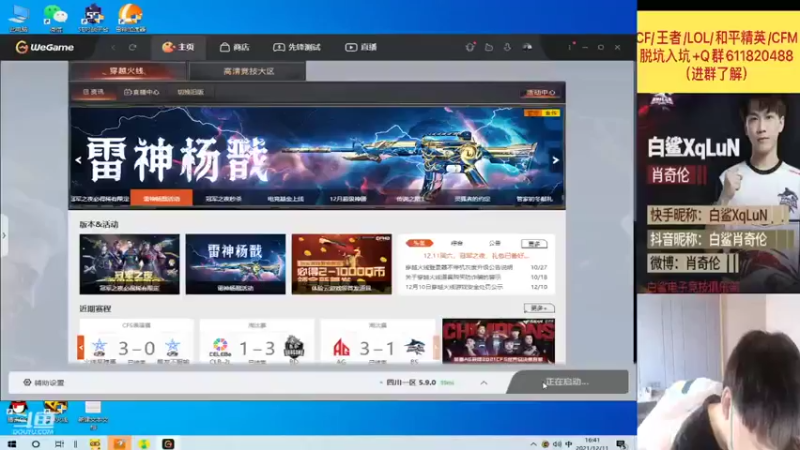Go back with the WeGame back arrow
Viewport: 800px width, 450px height.
coord(113,47)
